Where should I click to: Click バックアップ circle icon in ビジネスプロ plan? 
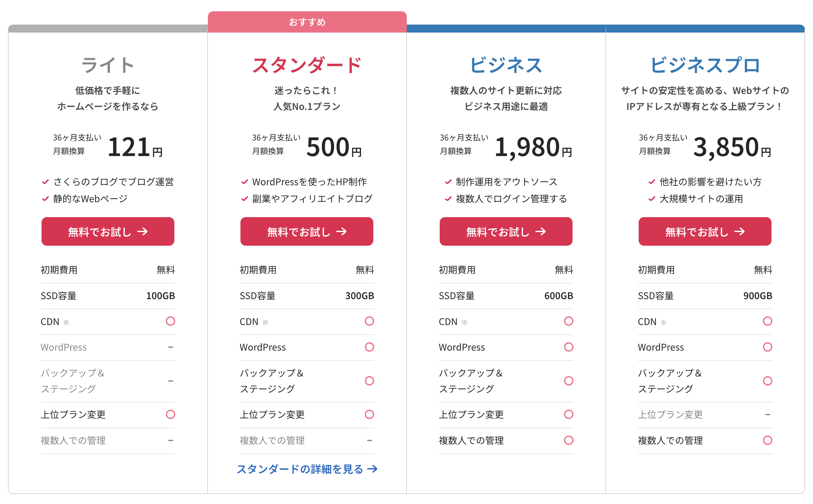(x=767, y=381)
